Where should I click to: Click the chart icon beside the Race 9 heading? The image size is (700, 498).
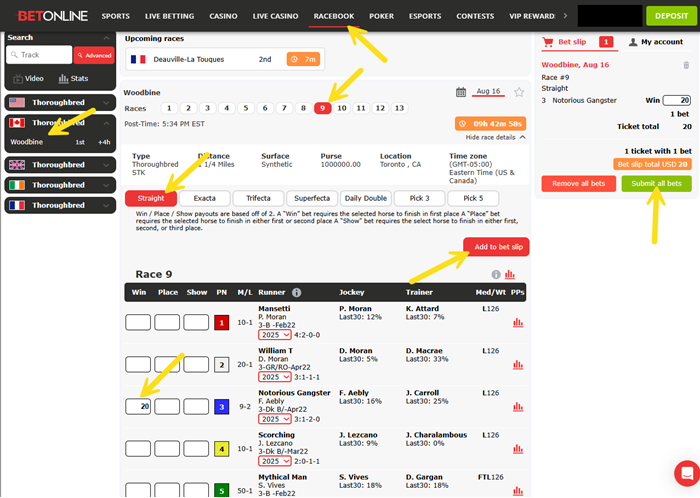point(510,274)
